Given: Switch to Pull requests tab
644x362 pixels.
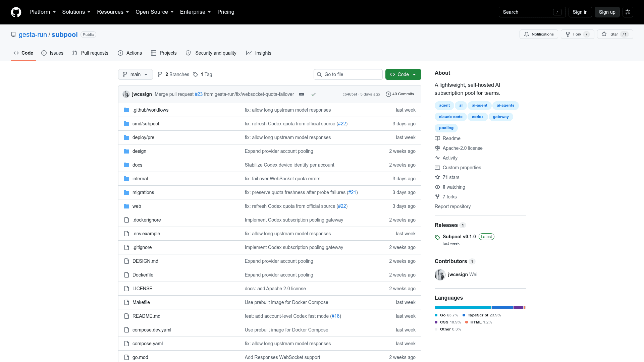Looking at the screenshot, I should [90, 53].
